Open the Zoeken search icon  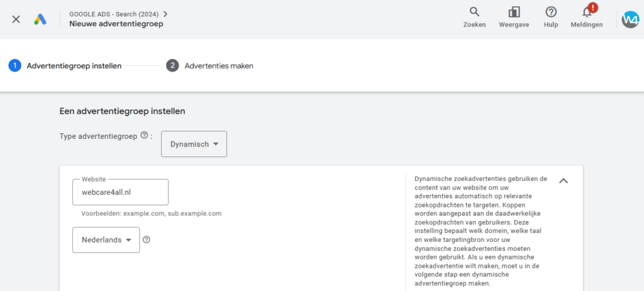474,12
